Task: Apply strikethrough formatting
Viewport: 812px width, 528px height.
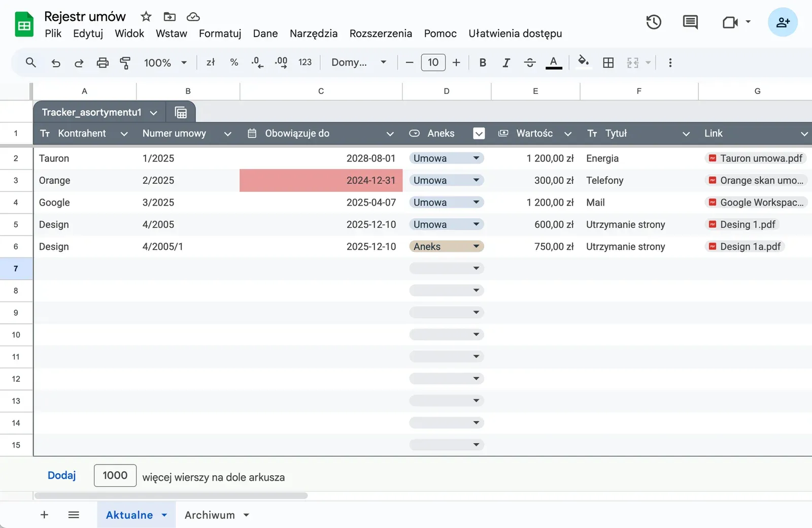Action: [530, 62]
